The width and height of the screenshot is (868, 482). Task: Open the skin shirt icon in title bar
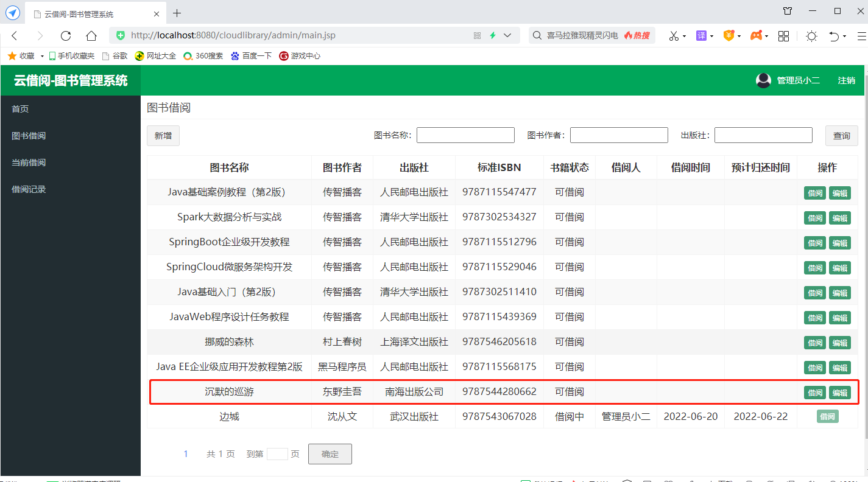[788, 11]
